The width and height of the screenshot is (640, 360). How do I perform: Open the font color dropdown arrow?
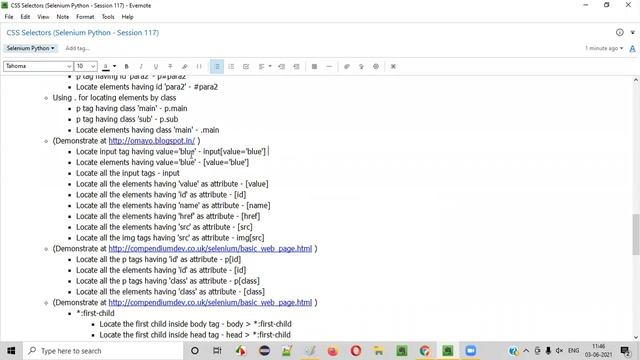pos(115,66)
